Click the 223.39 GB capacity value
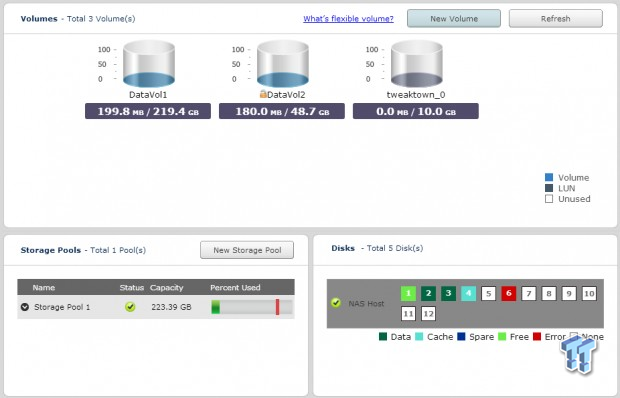 pyautogui.click(x=171, y=307)
